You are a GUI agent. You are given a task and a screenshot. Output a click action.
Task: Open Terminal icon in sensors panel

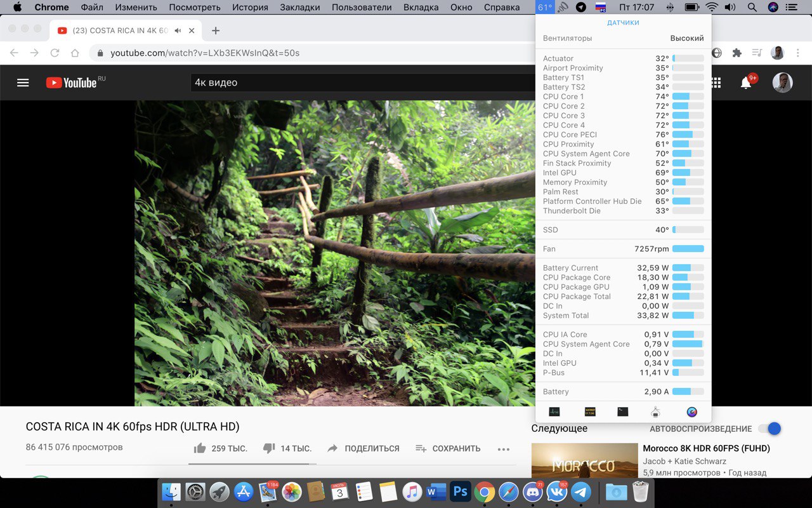tap(622, 411)
